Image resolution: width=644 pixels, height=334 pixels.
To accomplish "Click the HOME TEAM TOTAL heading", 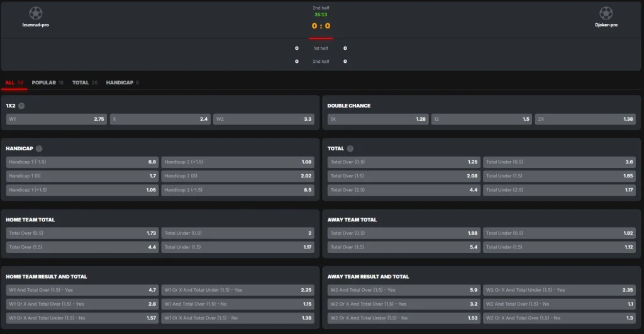I will [30, 220].
